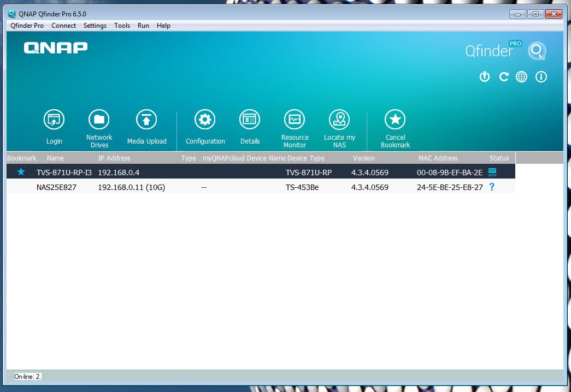Open the Qfinder Pro menu
The image size is (571, 392).
coord(27,26)
